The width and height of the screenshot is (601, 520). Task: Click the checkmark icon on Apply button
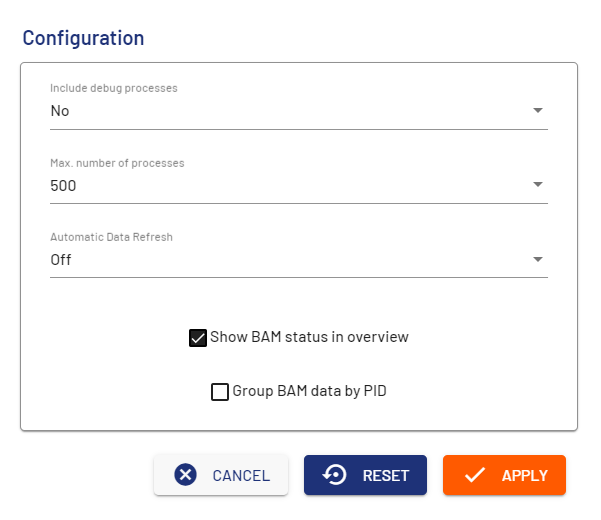[475, 475]
